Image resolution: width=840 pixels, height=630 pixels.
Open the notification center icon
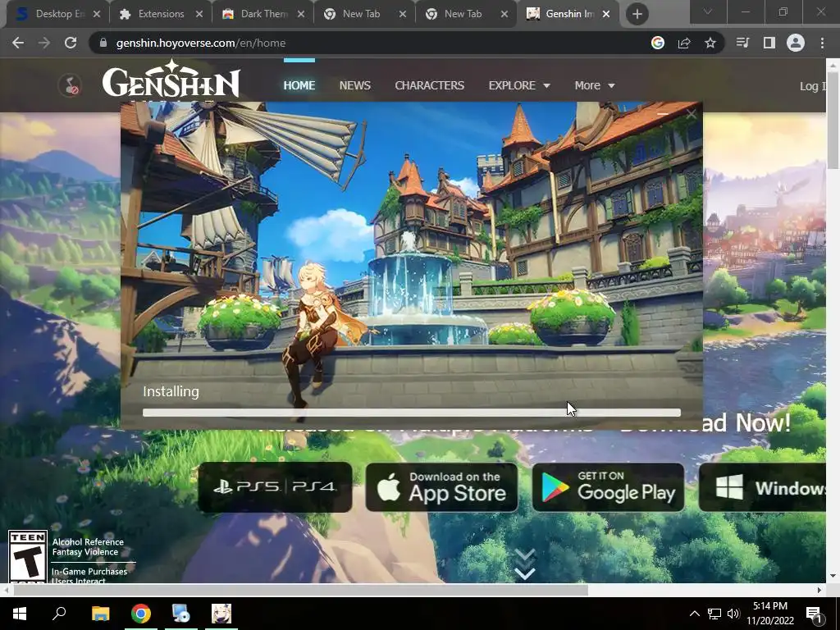(x=815, y=614)
